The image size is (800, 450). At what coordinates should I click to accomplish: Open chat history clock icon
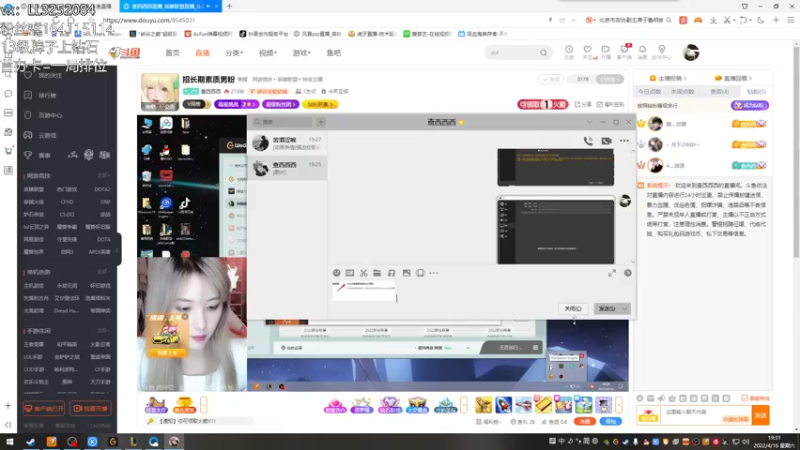click(628, 273)
